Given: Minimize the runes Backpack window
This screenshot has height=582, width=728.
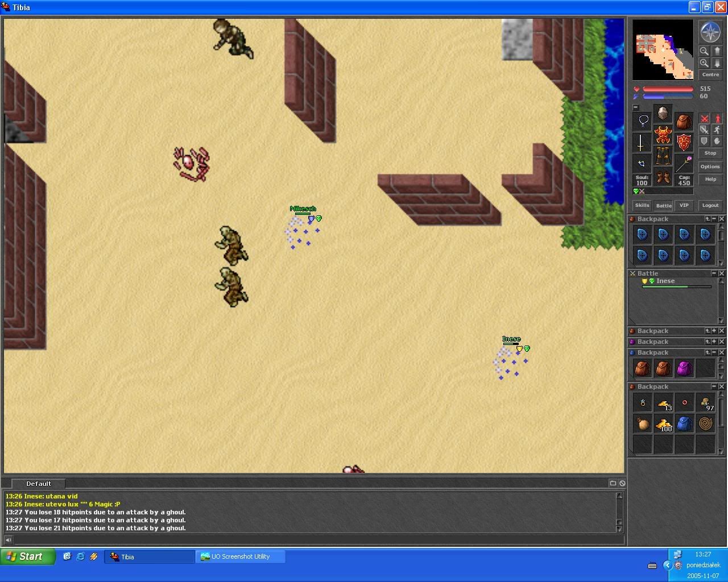Looking at the screenshot, I should tap(714, 219).
